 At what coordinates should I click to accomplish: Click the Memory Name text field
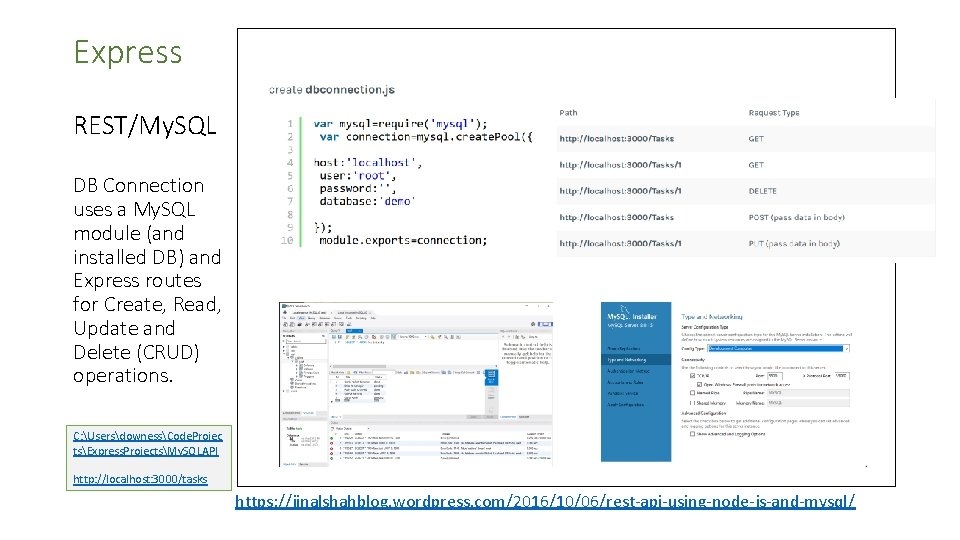(808, 403)
